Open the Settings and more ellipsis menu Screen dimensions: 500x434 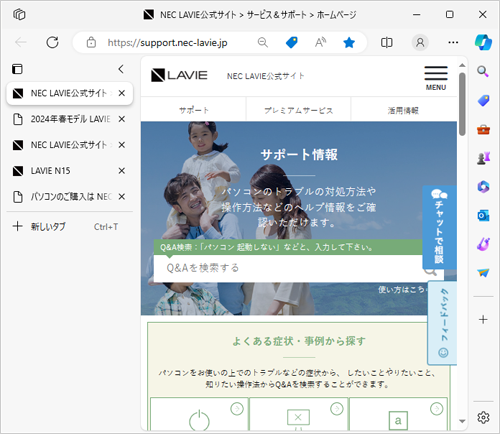point(453,42)
